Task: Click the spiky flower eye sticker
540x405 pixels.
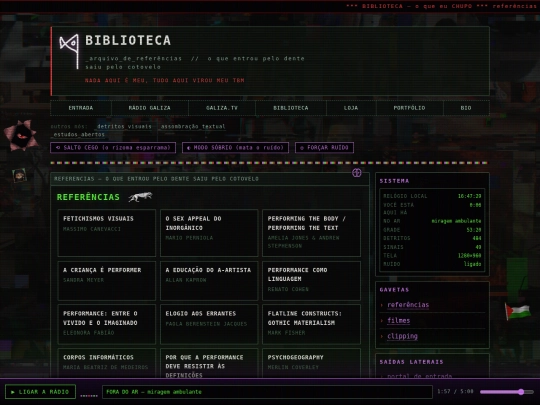Action: 21,136
